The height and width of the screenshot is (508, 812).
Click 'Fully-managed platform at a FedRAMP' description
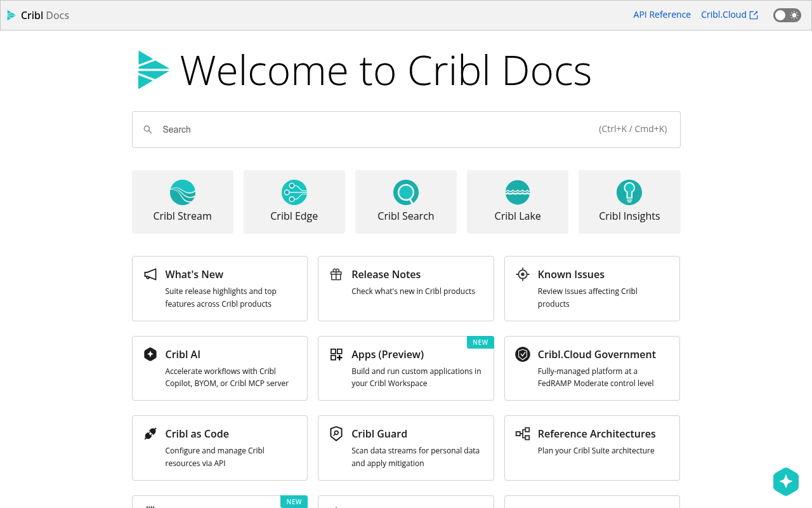click(x=596, y=377)
